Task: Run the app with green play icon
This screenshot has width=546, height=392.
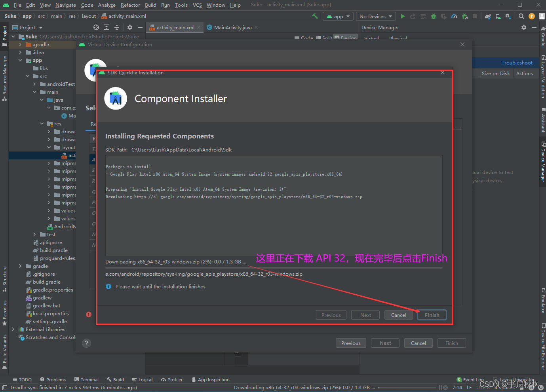Action: (403, 16)
